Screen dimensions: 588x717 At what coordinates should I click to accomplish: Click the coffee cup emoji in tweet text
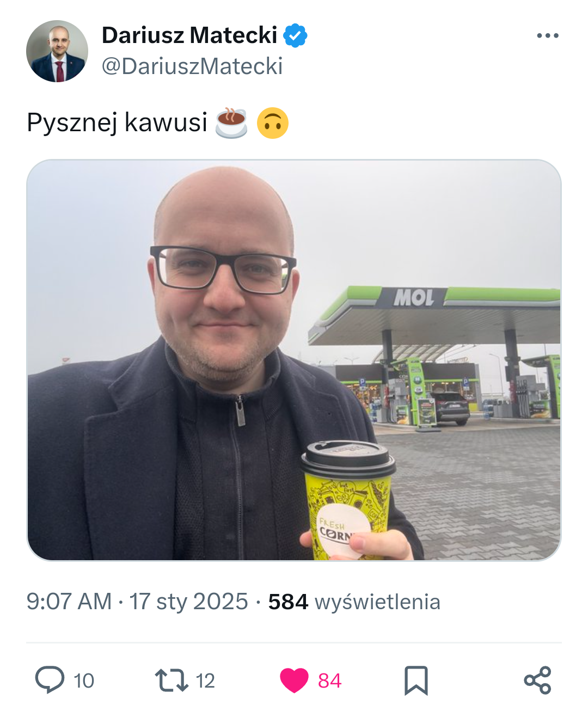tap(231, 122)
